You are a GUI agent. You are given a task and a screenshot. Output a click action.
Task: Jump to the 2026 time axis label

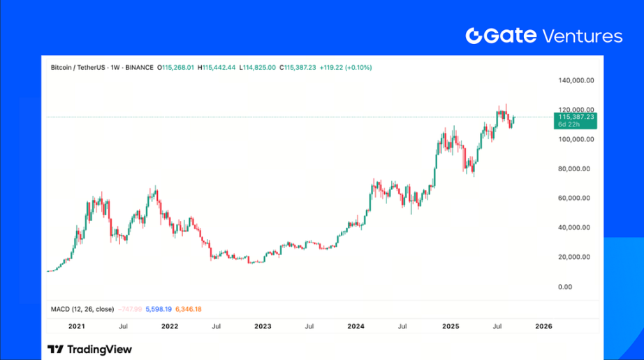(x=543, y=326)
